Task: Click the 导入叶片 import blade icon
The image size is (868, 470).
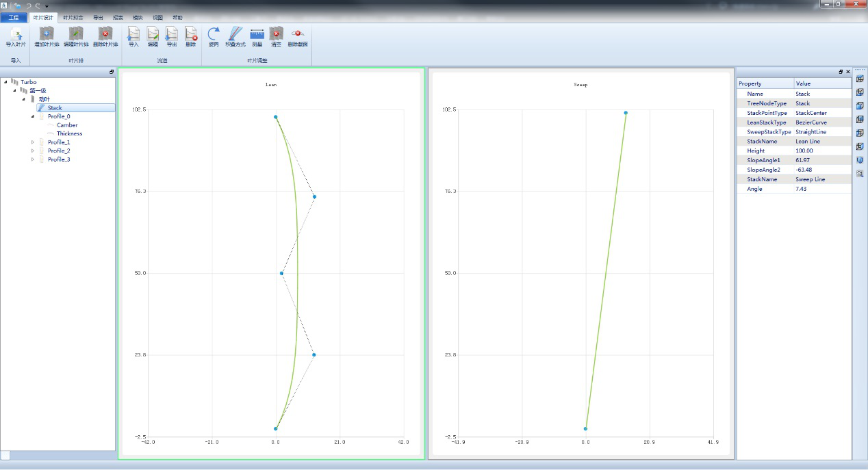Action: pyautogui.click(x=15, y=34)
